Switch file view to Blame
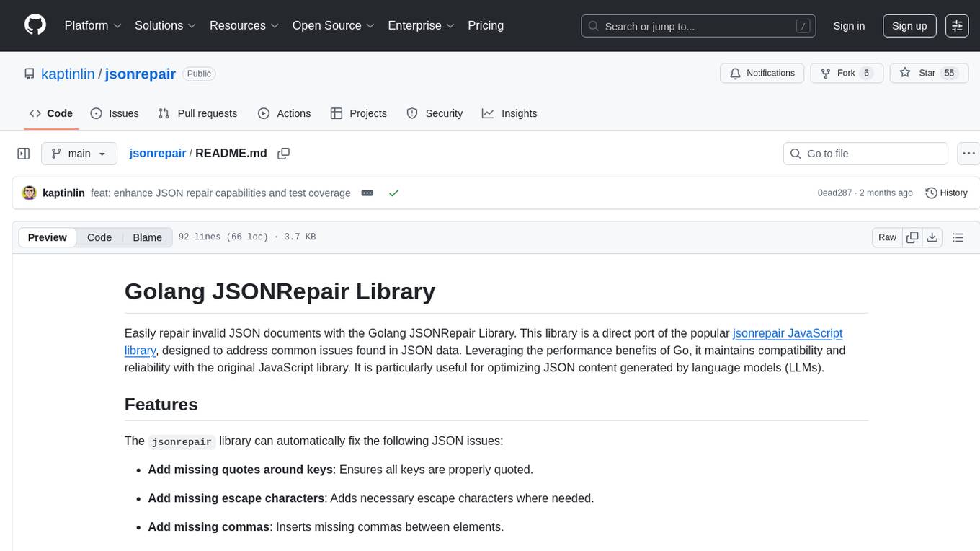The width and height of the screenshot is (980, 551). click(148, 237)
